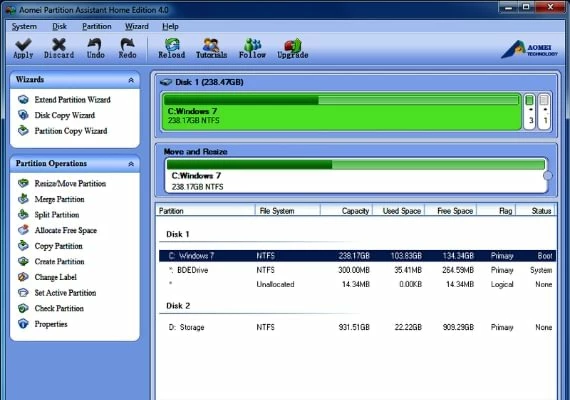Screen dimensions: 570x400
Task: Click the Change Label icon
Action: tap(23, 277)
